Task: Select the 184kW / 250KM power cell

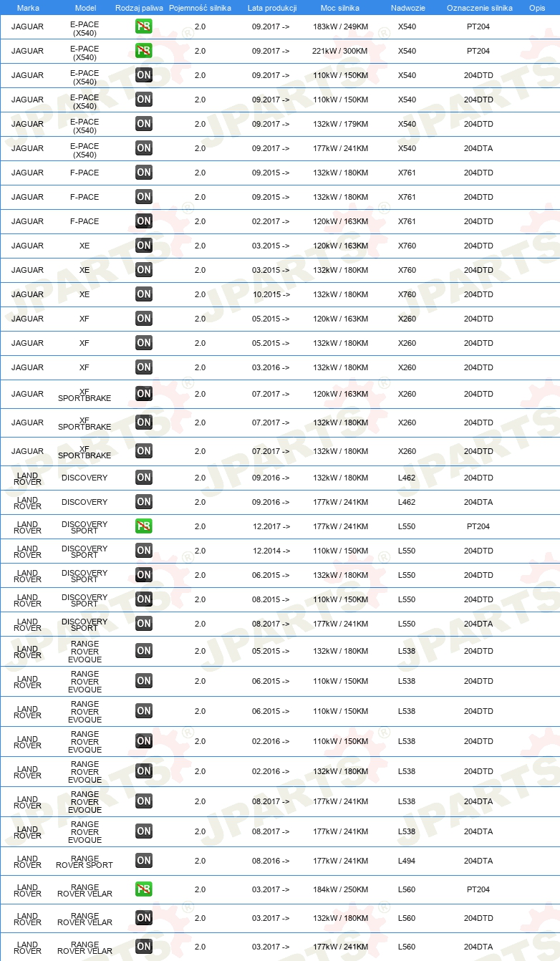Action: click(x=340, y=889)
